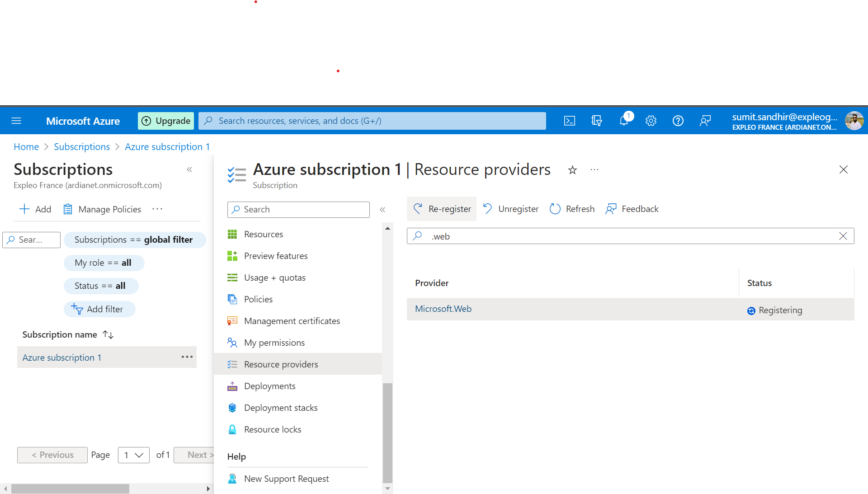Select Preview features
Image resolution: width=868 pixels, height=494 pixels.
point(275,255)
